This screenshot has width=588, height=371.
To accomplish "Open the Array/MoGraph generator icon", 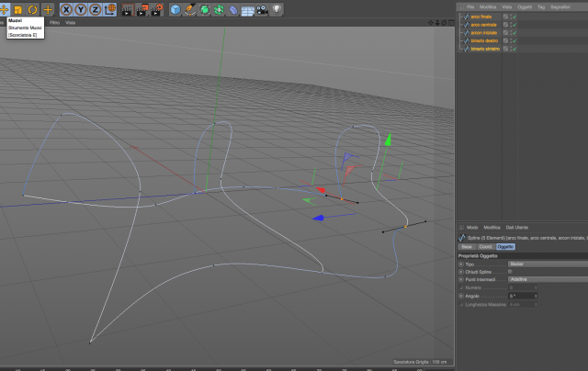I will (x=219, y=10).
